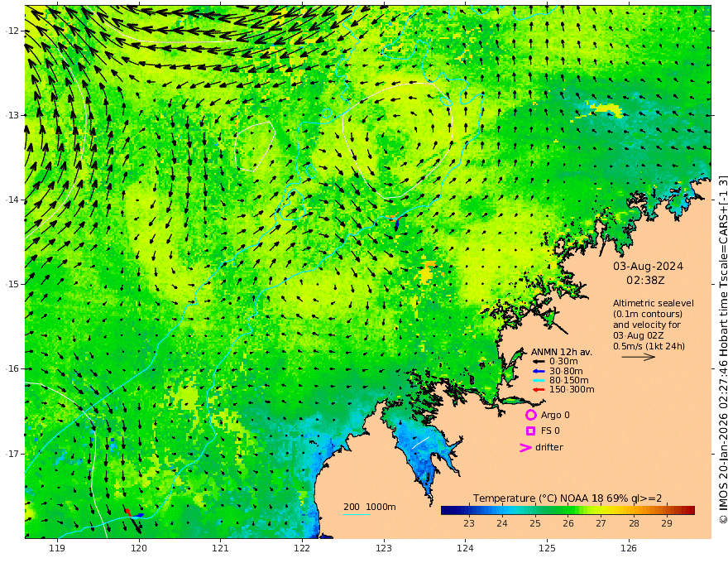This screenshot has width=728, height=563.
Task: Click the longitude axis label 122
Action: coord(302,548)
